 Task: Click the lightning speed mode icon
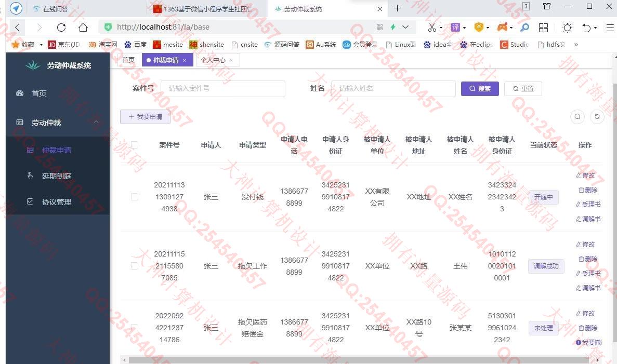coord(393,26)
